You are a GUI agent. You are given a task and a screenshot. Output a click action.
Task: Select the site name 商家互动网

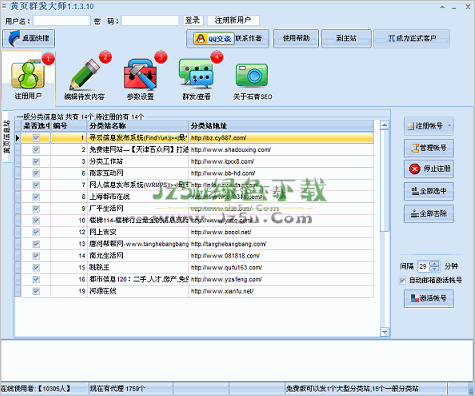coord(106,173)
